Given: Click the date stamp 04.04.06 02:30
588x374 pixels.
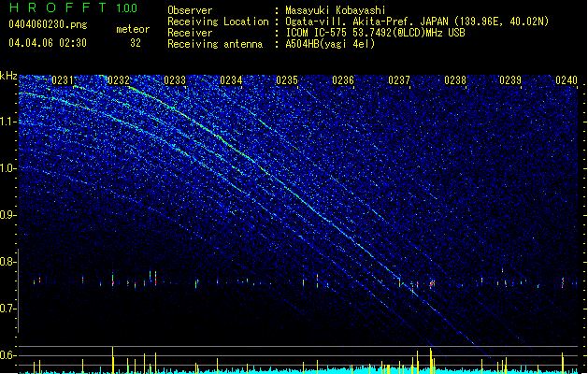Looking at the screenshot, I should tap(48, 43).
